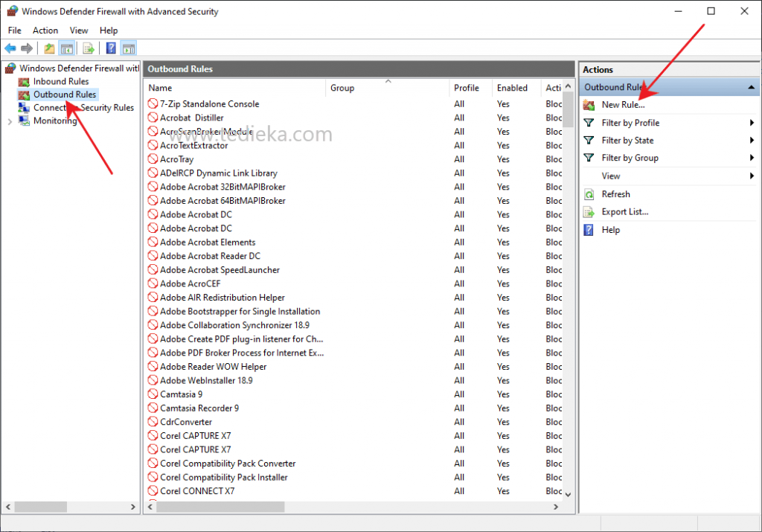This screenshot has width=762, height=532.
Task: Click the tree pane horizontal scrollbar thumb
Action: coord(41,507)
